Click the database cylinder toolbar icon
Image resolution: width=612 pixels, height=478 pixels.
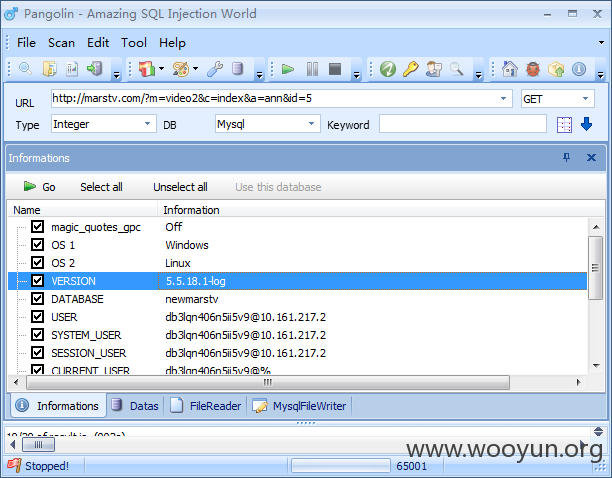point(237,69)
